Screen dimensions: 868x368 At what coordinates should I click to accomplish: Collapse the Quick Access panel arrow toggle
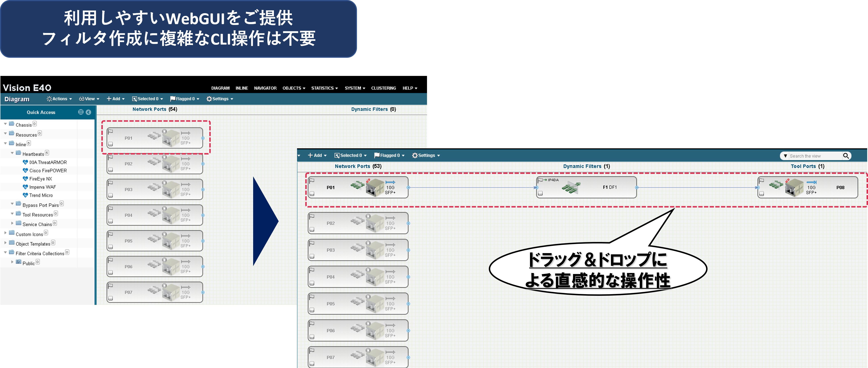(88, 112)
